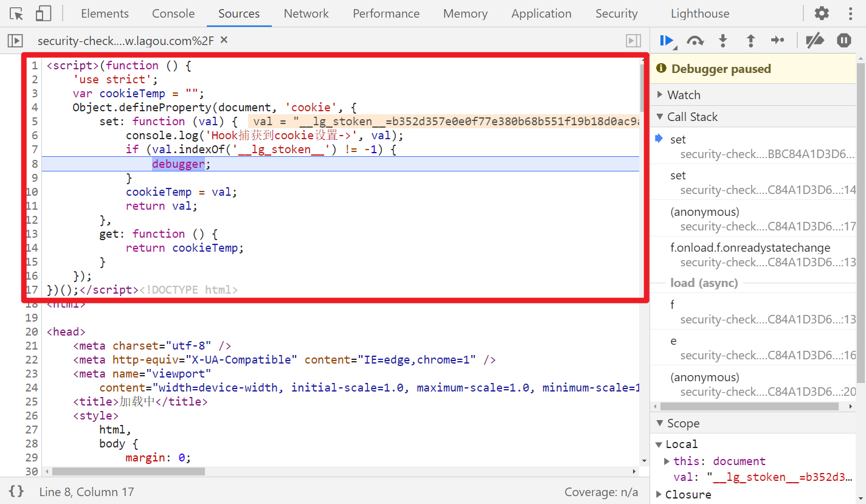Resume script execution
The height and width of the screenshot is (504, 866).
coord(667,41)
